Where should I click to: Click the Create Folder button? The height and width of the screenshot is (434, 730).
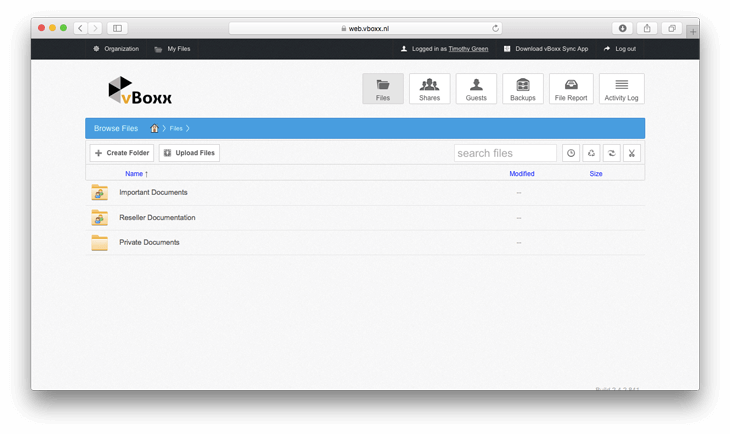(x=122, y=153)
